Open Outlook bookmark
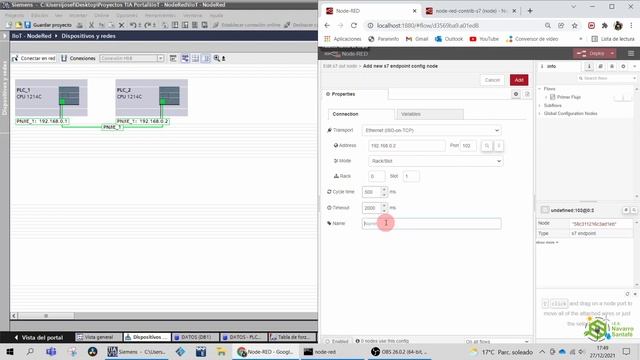 pyautogui.click(x=449, y=39)
